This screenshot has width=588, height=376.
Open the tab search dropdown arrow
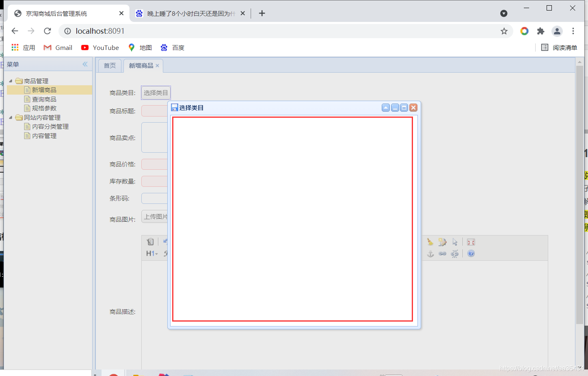[504, 13]
